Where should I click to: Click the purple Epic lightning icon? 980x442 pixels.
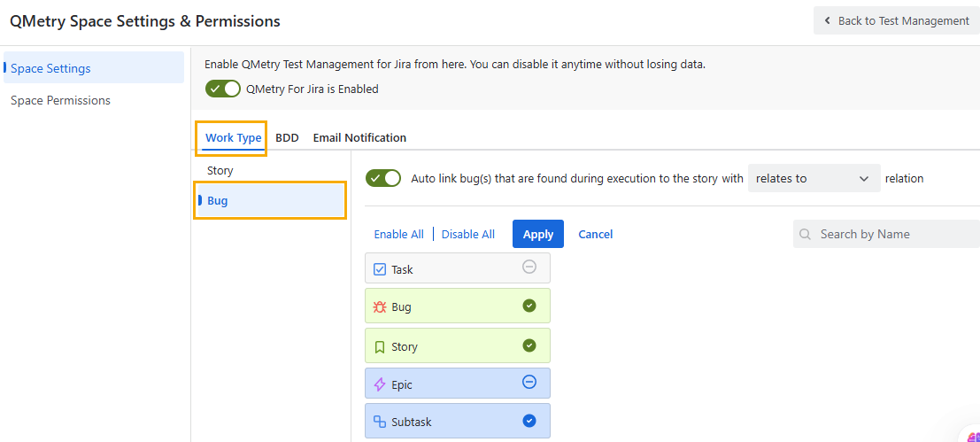coord(380,385)
